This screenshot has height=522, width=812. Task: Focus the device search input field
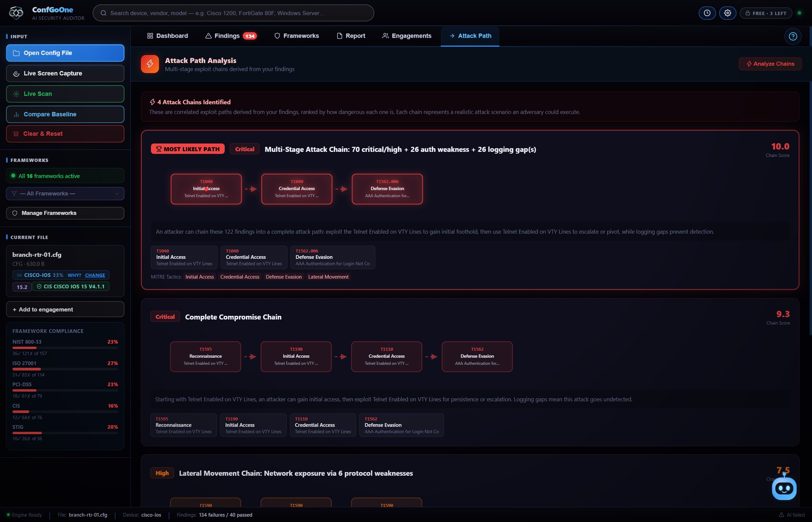pyautogui.click(x=233, y=13)
